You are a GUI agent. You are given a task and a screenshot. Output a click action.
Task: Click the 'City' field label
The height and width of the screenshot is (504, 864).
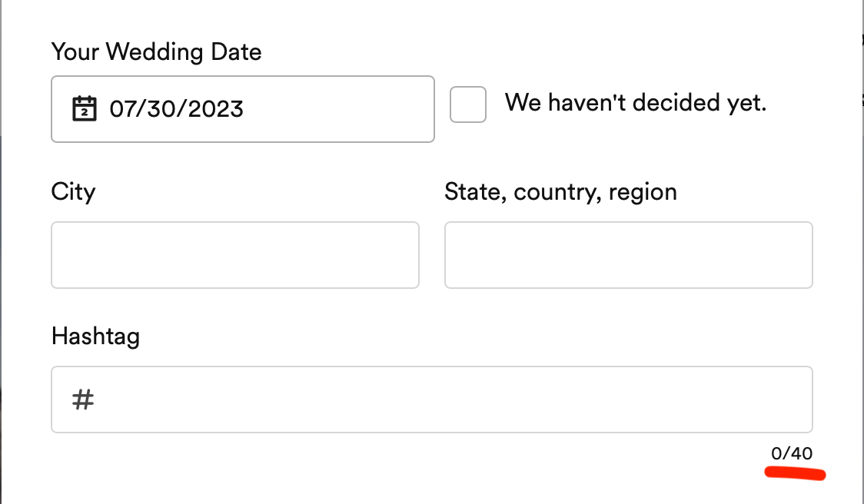click(73, 191)
